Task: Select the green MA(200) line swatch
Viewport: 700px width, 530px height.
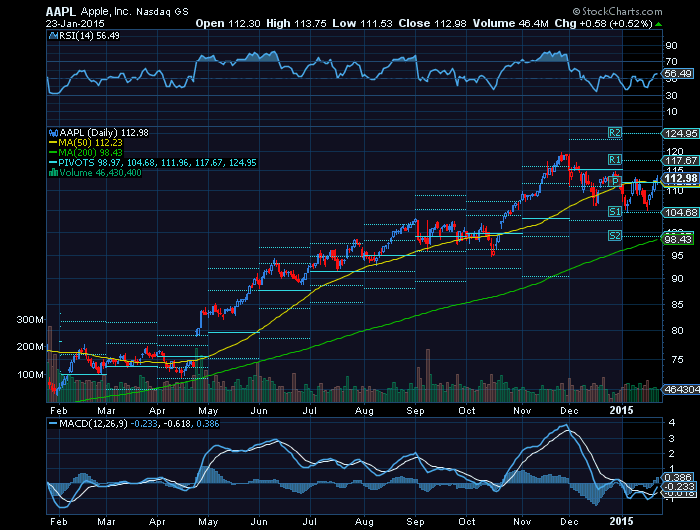Action: 53,153
